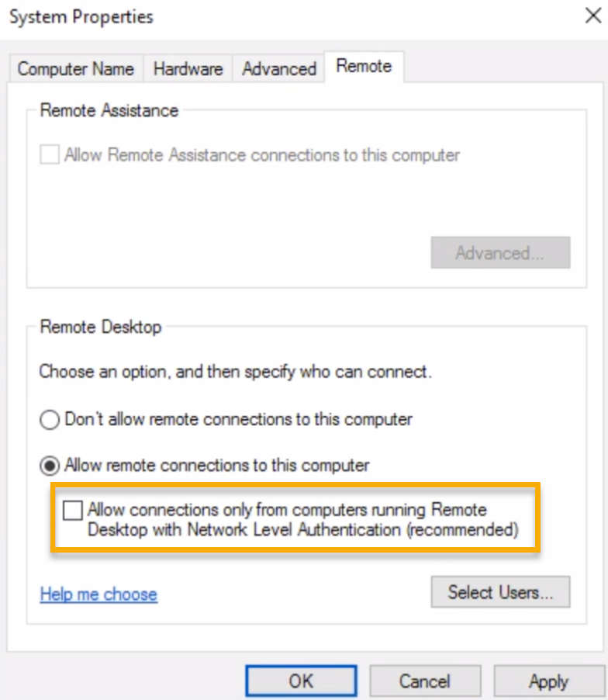Image resolution: width=608 pixels, height=700 pixels.
Task: Choose Don't allow remote connections radio option
Action: pos(50,420)
